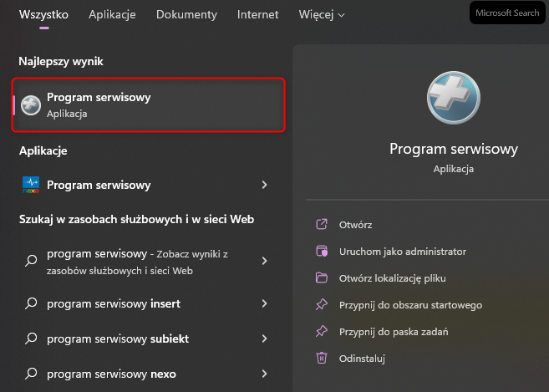Click the Odinstaluj trash icon
This screenshot has width=549, height=392.
coord(321,359)
